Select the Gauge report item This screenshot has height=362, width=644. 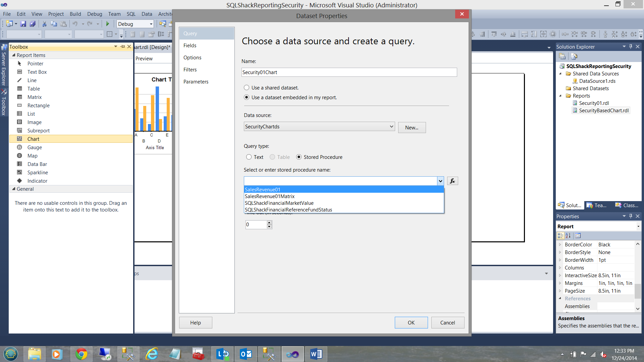(x=35, y=147)
